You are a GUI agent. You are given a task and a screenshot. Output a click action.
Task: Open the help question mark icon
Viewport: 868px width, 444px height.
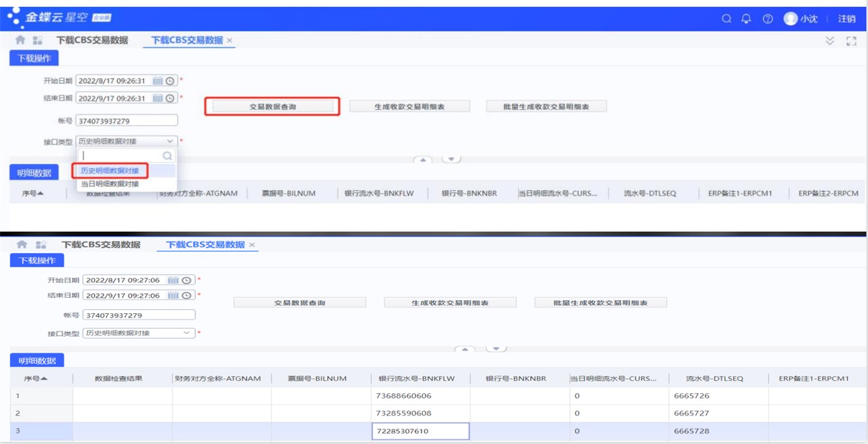(768, 19)
